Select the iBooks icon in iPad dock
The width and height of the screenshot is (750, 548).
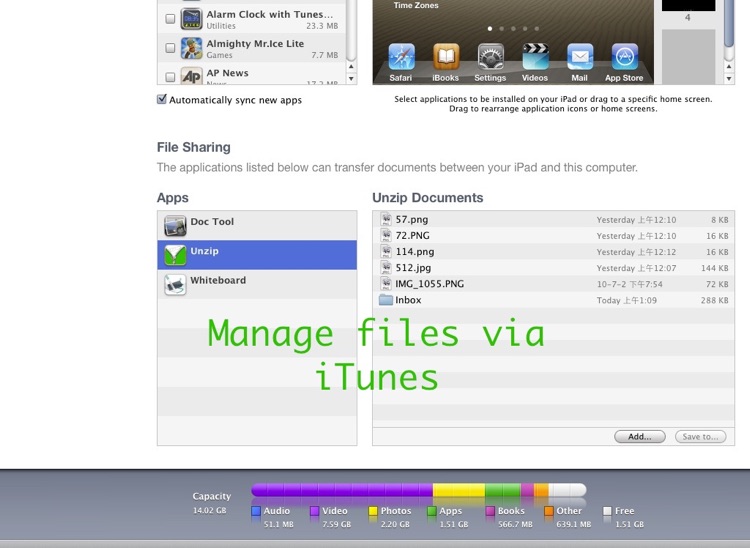[x=446, y=57]
